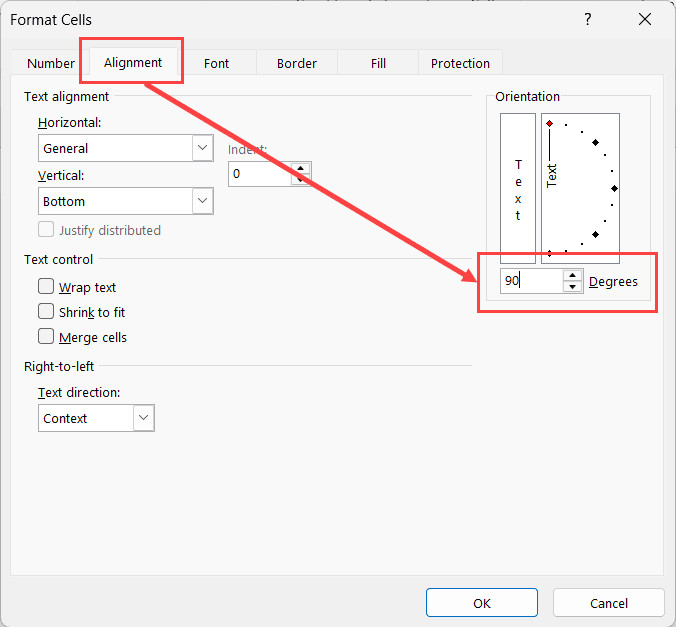Image resolution: width=676 pixels, height=627 pixels.
Task: Check the Merge cells option
Action: point(46,337)
